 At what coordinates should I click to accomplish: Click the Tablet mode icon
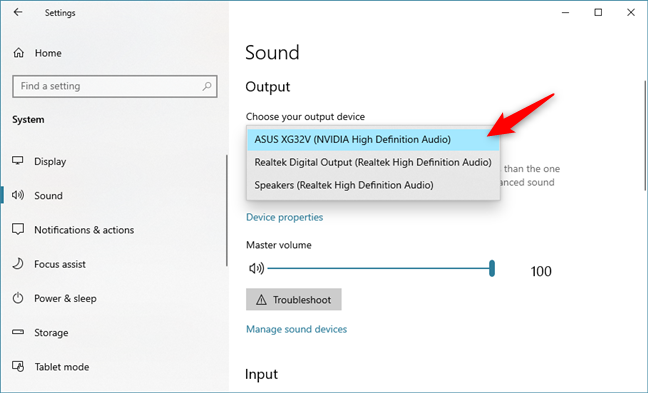(18, 366)
